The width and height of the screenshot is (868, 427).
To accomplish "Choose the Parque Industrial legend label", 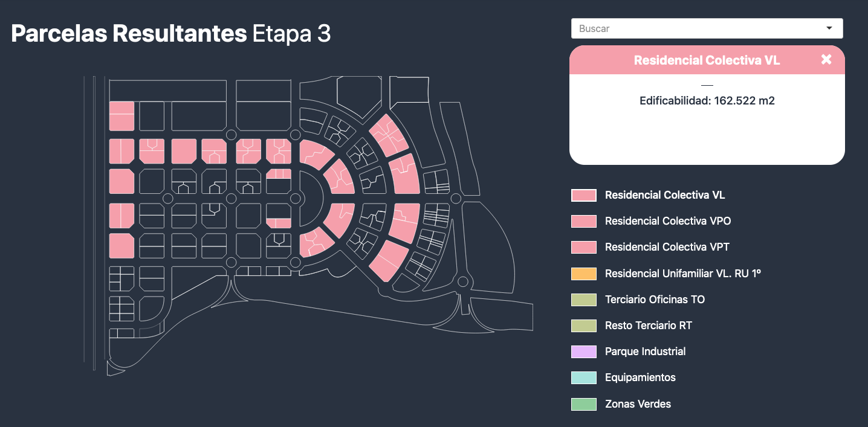I will coord(646,352).
